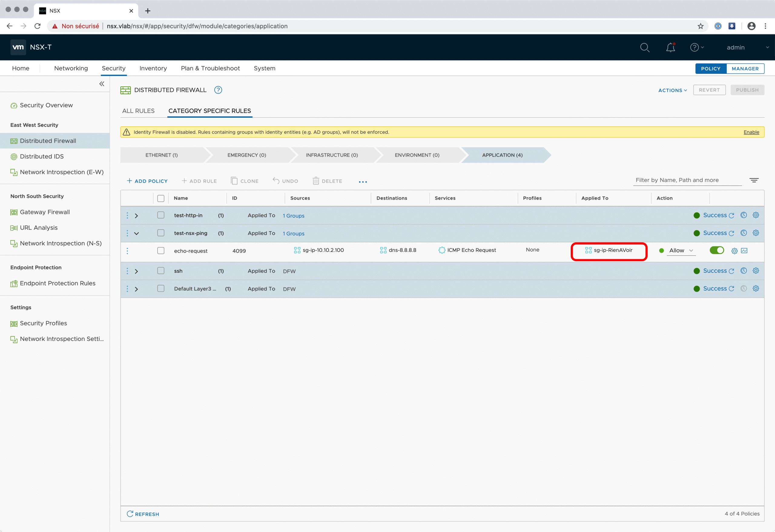Open the three-dot menu for ssh policy
This screenshot has height=532, width=775.
127,271
